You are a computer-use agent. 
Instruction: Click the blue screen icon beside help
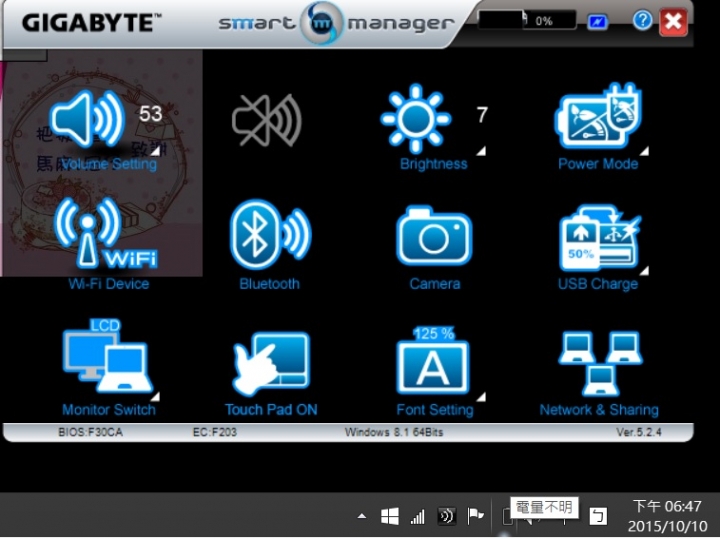tap(597, 22)
